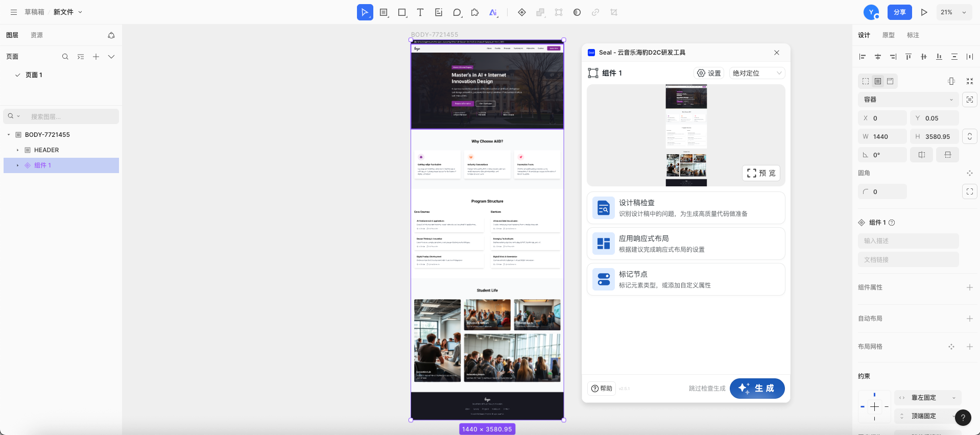Select the Rectangle shape tool

[x=402, y=12]
